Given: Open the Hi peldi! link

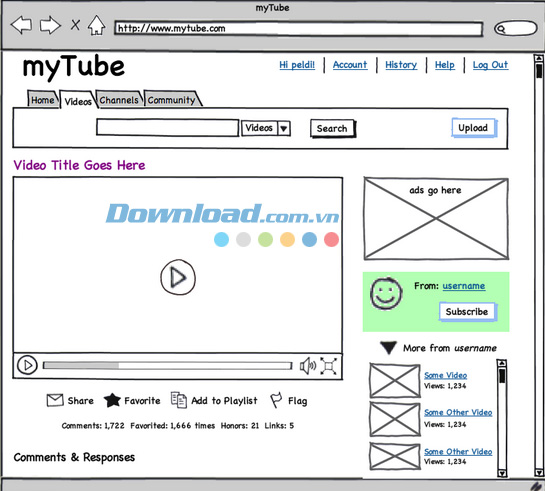Looking at the screenshot, I should point(297,65).
